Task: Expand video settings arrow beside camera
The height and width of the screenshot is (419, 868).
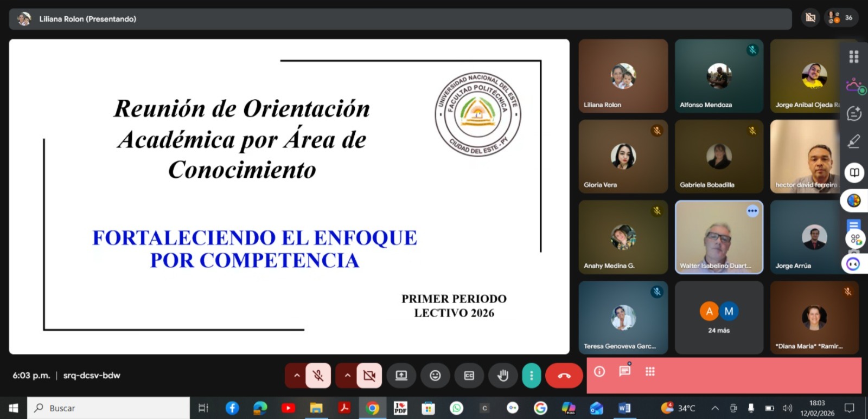Action: coord(347,376)
